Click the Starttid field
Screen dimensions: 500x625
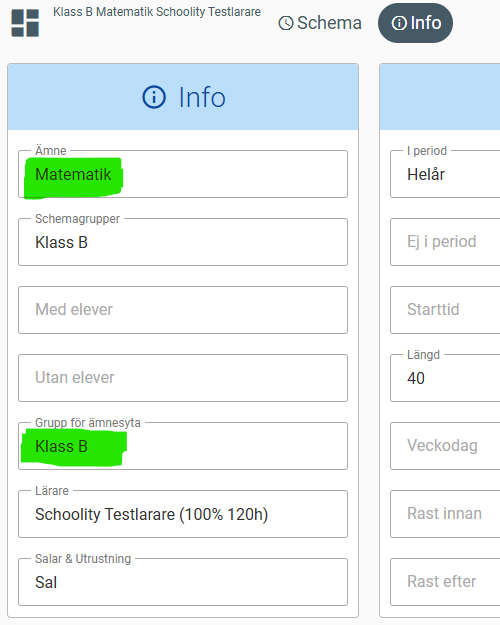tap(445, 310)
